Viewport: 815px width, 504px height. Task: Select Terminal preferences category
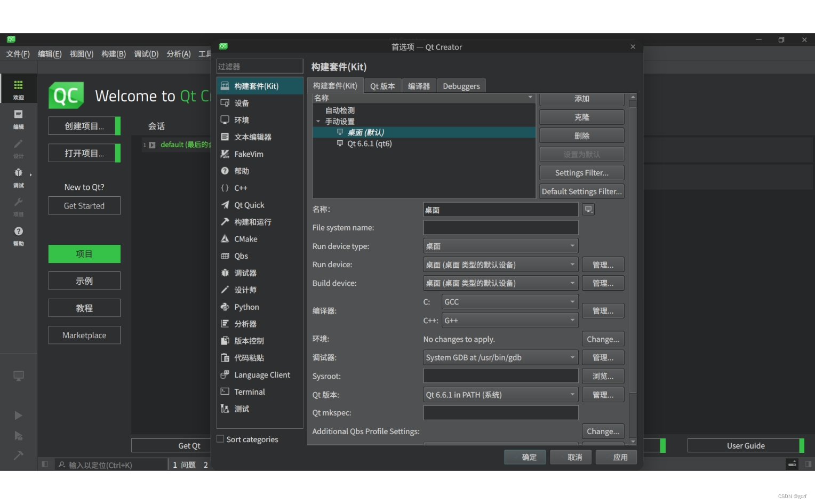click(260, 392)
